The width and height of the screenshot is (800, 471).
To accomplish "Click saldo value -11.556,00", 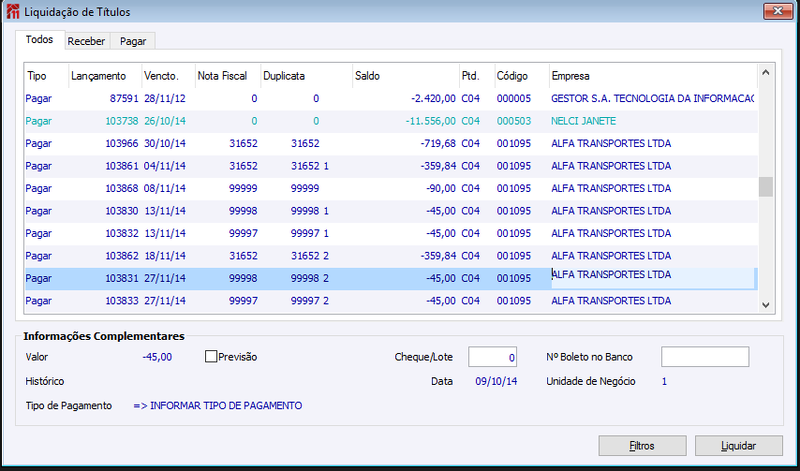I will (431, 121).
